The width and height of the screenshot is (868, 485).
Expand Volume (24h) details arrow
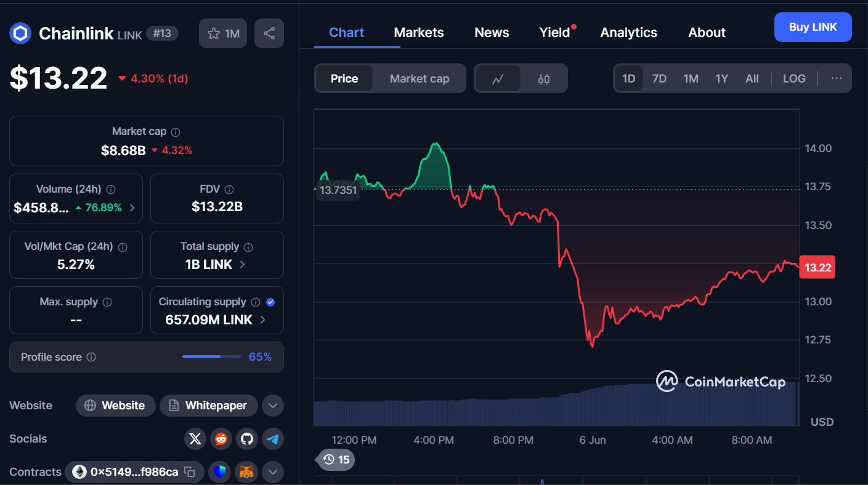pyautogui.click(x=132, y=208)
